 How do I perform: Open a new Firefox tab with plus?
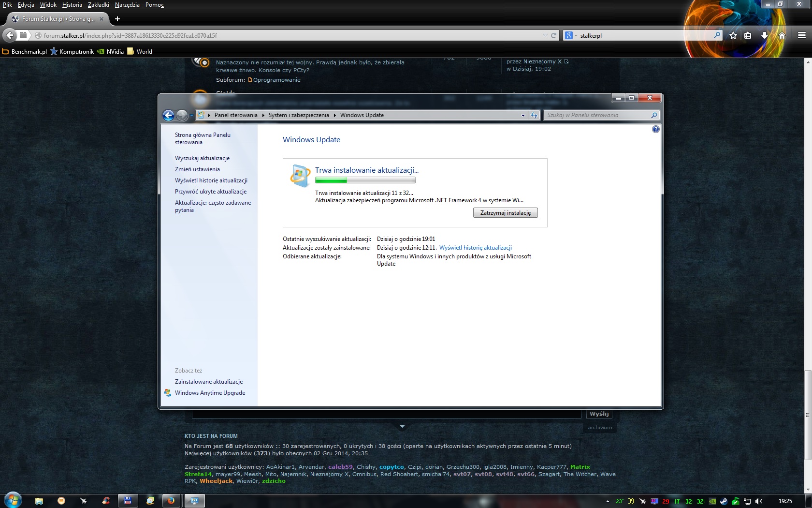tap(117, 19)
